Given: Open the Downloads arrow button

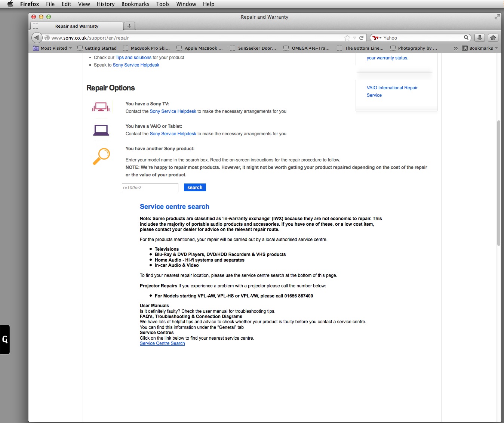Looking at the screenshot, I should coord(479,38).
